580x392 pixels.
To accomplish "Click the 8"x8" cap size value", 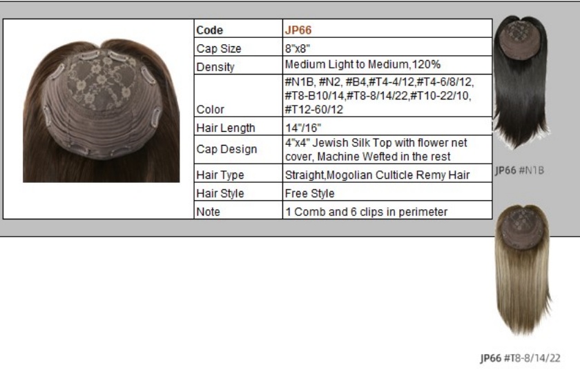I will [299, 49].
